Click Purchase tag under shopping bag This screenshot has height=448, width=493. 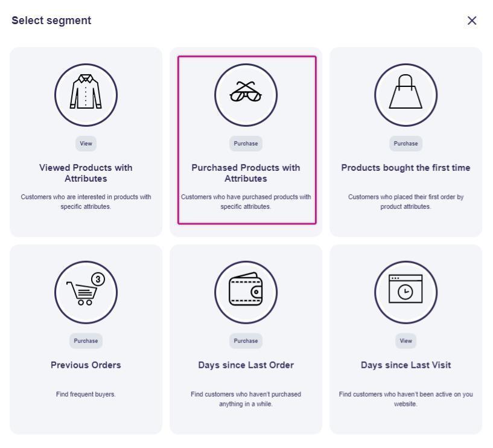point(406,144)
